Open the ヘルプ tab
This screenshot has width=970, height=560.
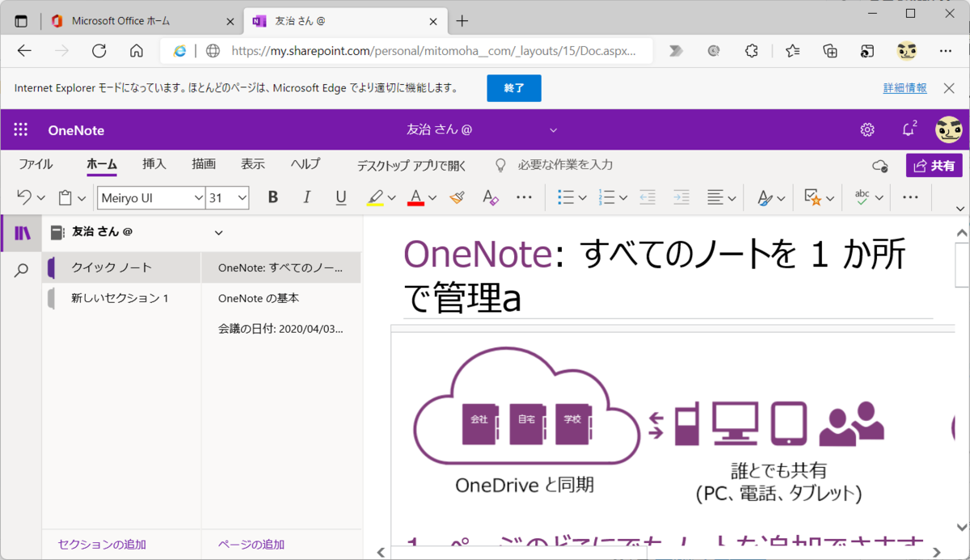pyautogui.click(x=306, y=164)
